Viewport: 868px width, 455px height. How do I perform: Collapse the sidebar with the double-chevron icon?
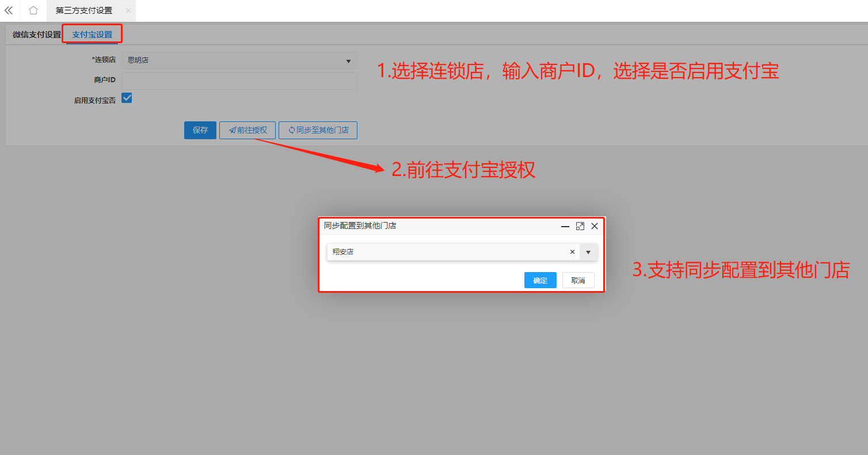tap(9, 10)
